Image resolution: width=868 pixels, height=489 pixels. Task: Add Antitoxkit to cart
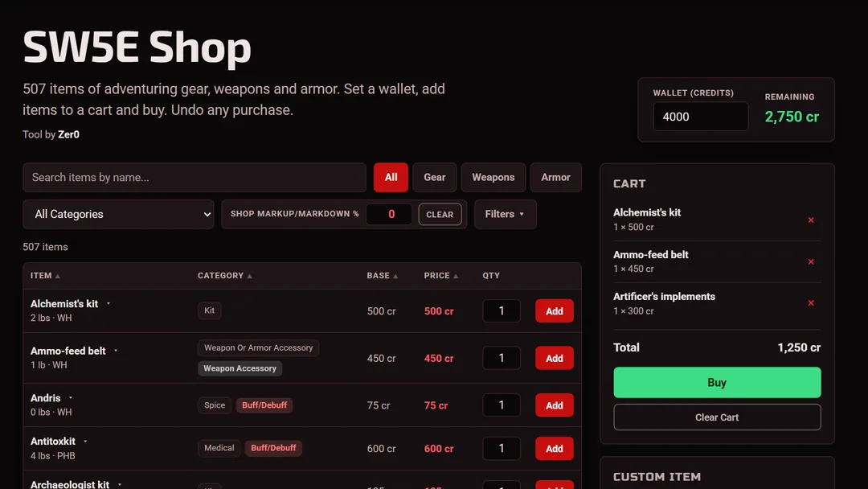(x=554, y=449)
